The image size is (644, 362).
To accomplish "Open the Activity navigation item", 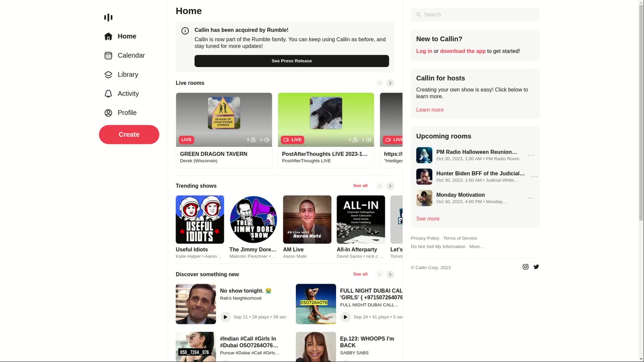I will 121,94.
